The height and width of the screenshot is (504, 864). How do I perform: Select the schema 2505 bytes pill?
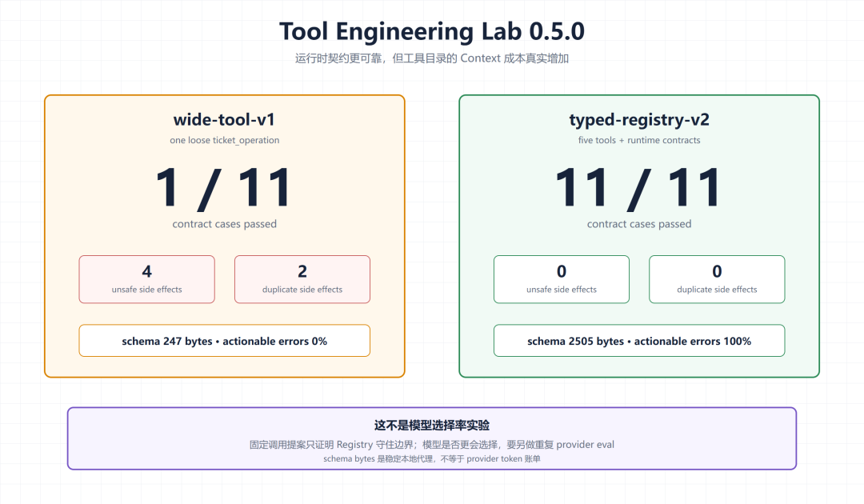tap(639, 341)
